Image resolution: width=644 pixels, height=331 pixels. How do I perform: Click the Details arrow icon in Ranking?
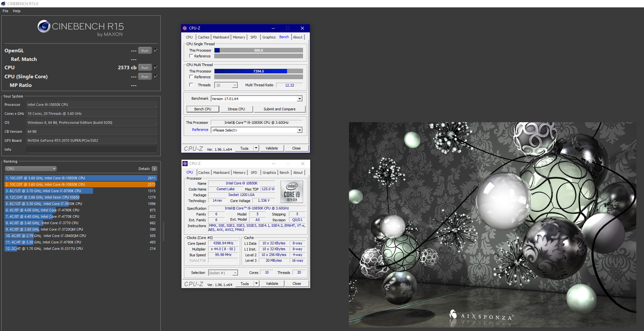(155, 169)
